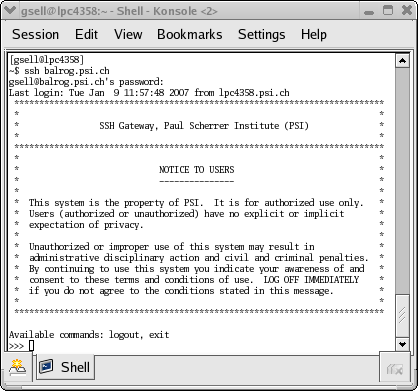The width and height of the screenshot is (418, 391).
Task: Click the scrollbar down arrow
Action: [x=402, y=344]
